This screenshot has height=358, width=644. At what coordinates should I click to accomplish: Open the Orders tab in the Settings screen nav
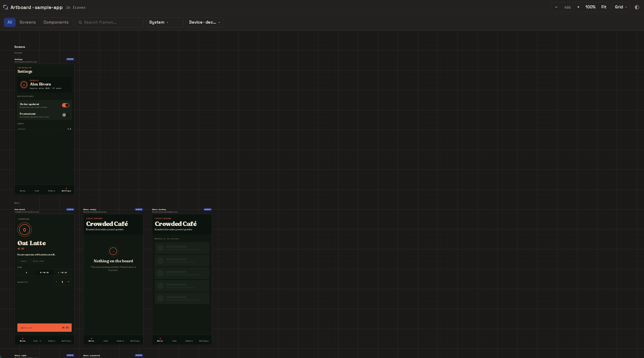pyautogui.click(x=52, y=190)
